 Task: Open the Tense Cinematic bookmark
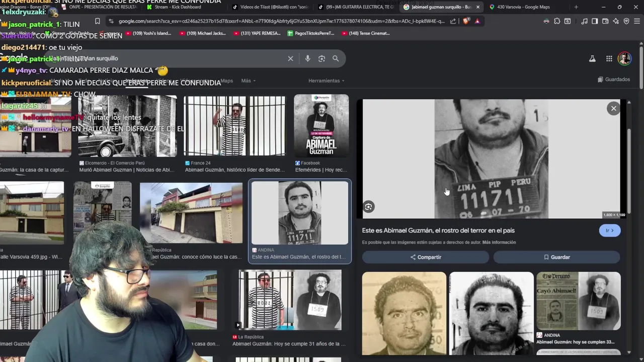tap(365, 33)
